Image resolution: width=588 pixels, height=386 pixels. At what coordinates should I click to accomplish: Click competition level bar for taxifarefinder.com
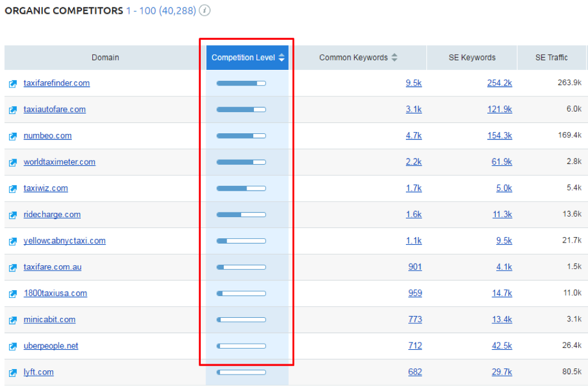tap(241, 83)
